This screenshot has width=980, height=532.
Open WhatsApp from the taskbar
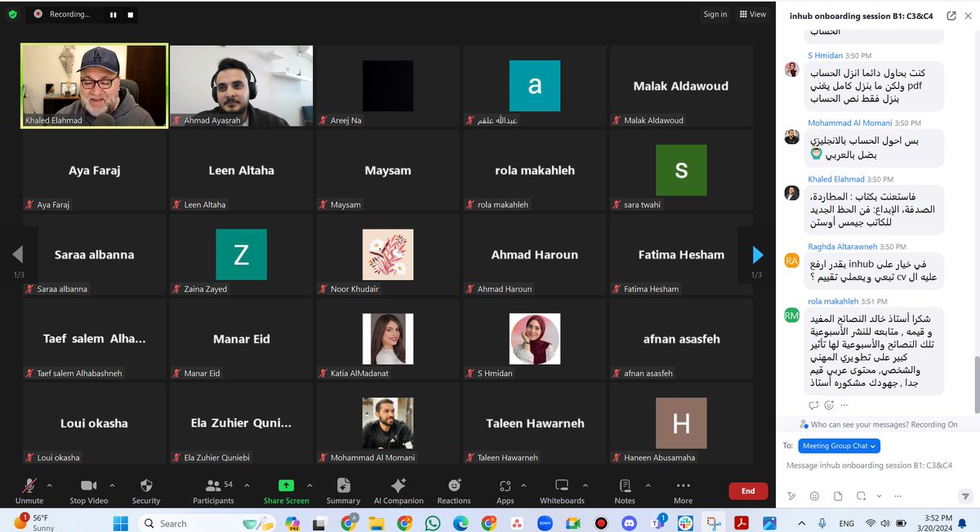432,523
